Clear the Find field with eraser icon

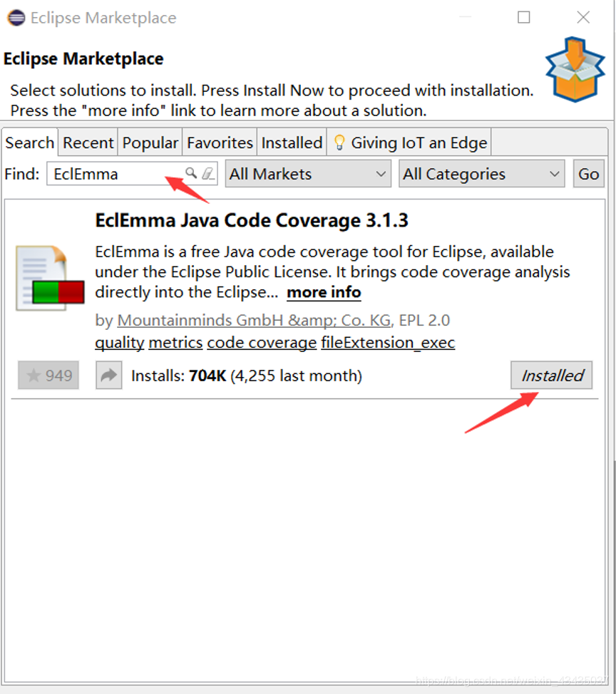coord(207,173)
